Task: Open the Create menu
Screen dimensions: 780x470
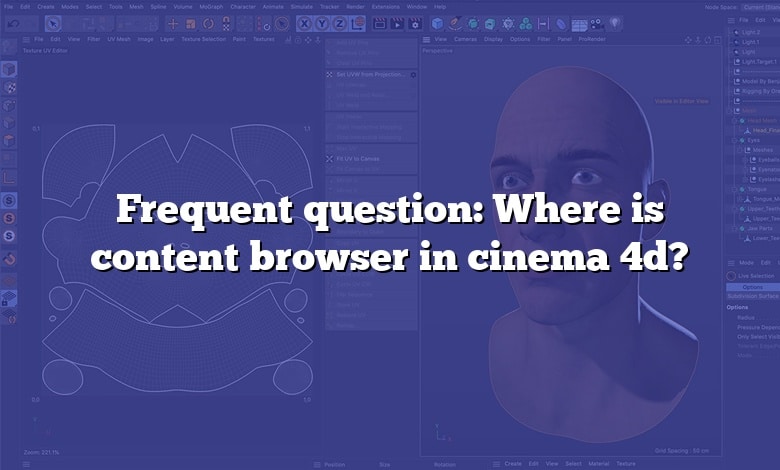Action: (46, 7)
